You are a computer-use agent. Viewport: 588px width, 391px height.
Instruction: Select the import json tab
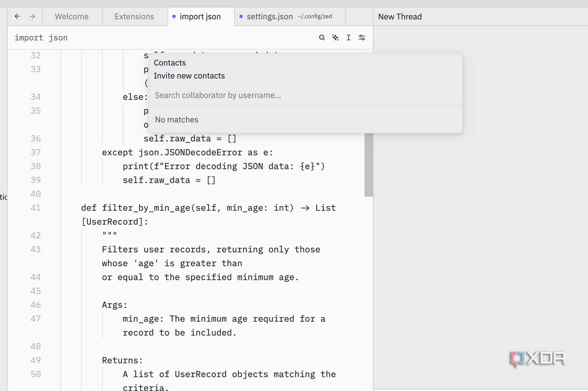[x=201, y=16]
